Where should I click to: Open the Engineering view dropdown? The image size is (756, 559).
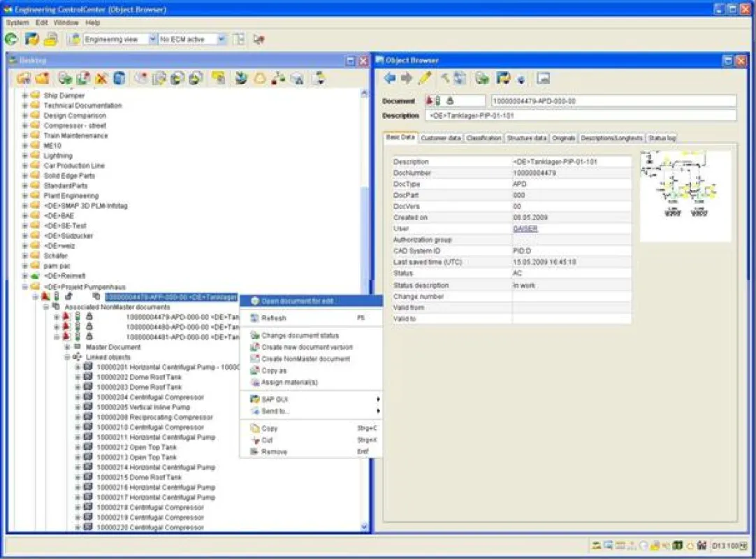click(152, 39)
